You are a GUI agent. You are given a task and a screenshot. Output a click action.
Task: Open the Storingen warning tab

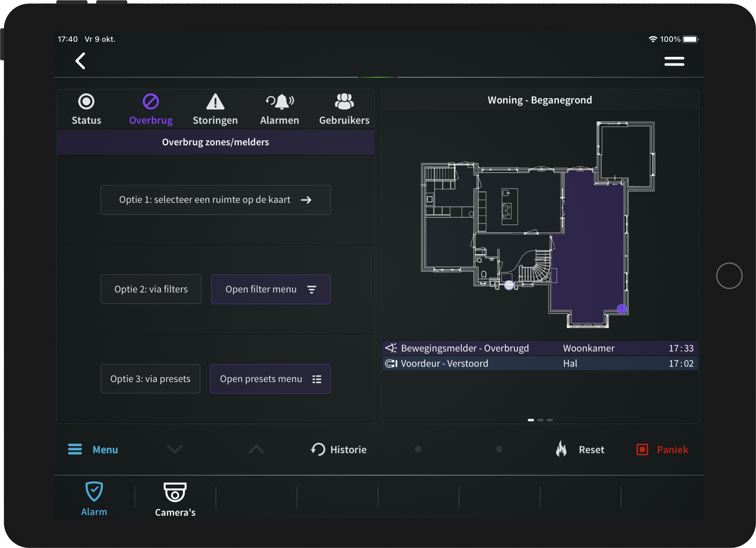pyautogui.click(x=215, y=102)
